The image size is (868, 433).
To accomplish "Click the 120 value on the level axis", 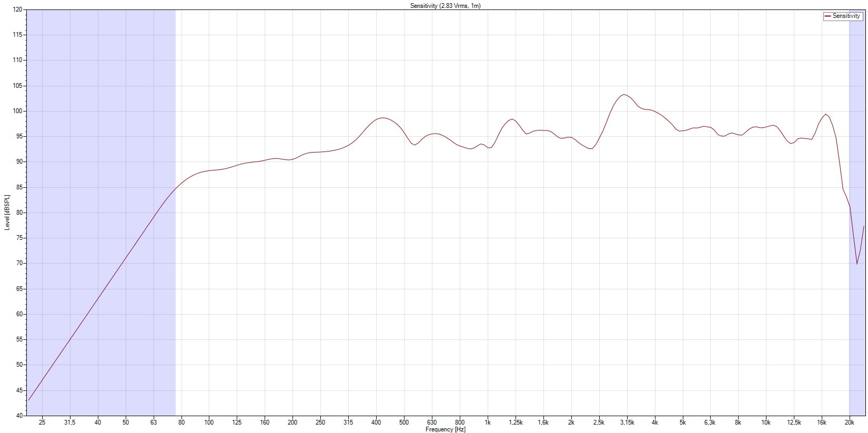I will coord(17,9).
